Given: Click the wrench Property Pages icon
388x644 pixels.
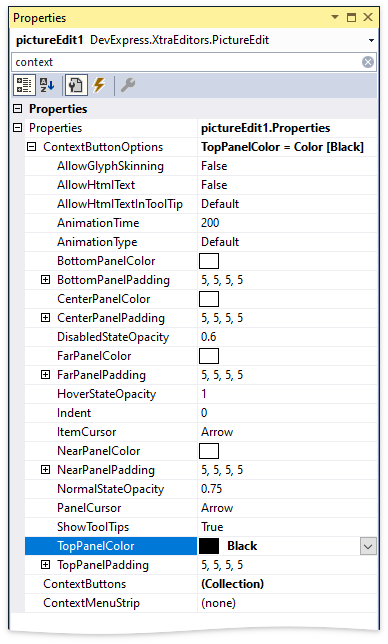Looking at the screenshot, I should 127,85.
